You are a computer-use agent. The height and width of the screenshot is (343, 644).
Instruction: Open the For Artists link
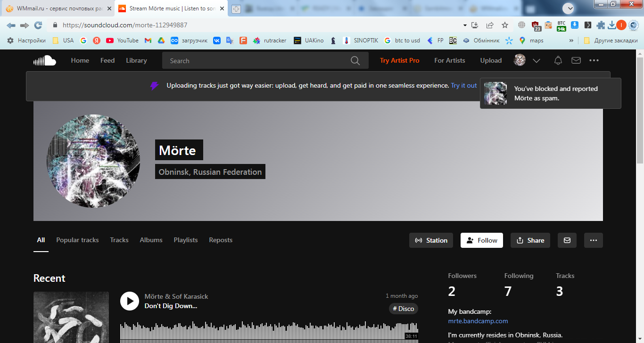pyautogui.click(x=450, y=60)
